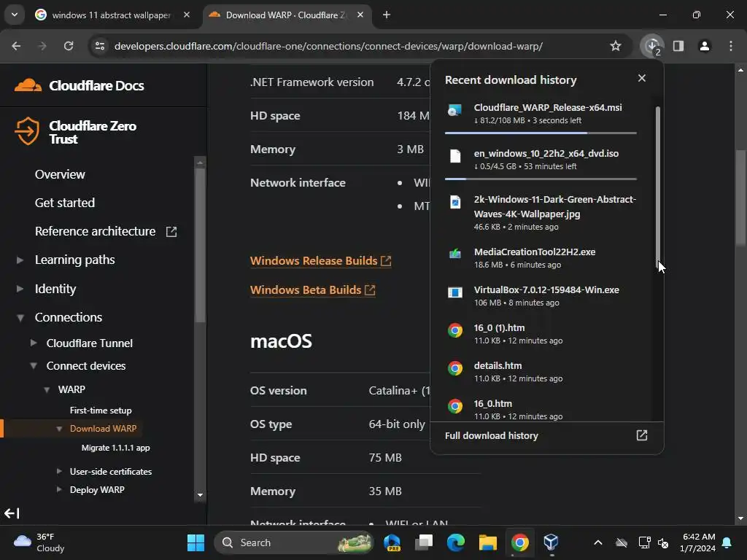The image size is (747, 560).
Task: Expand Deploy WARP section
Action: click(59, 489)
